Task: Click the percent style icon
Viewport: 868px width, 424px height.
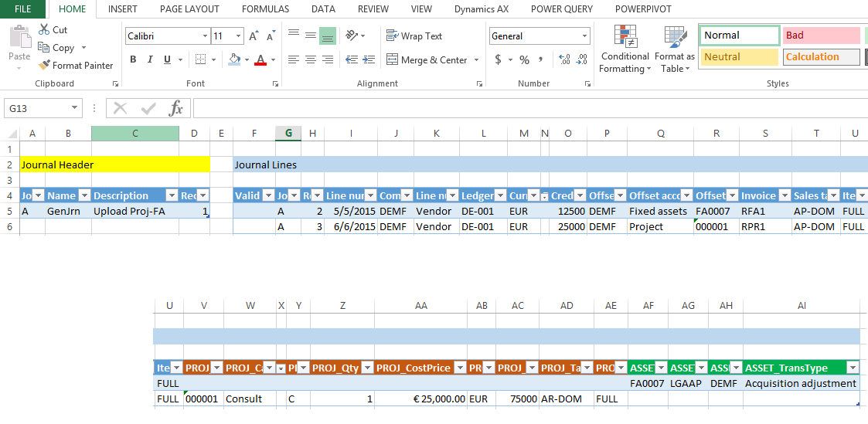Action: pyautogui.click(x=524, y=59)
